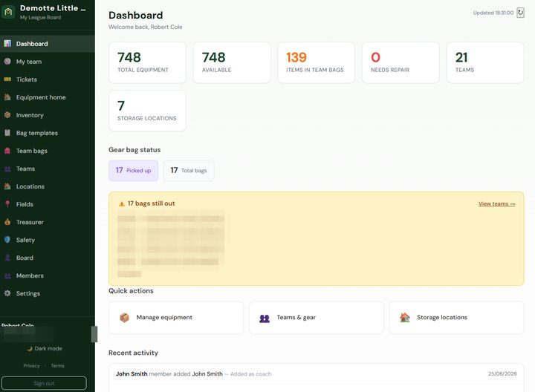Click the box icon in Manage equipment card
This screenshot has height=392, width=535.
125,317
